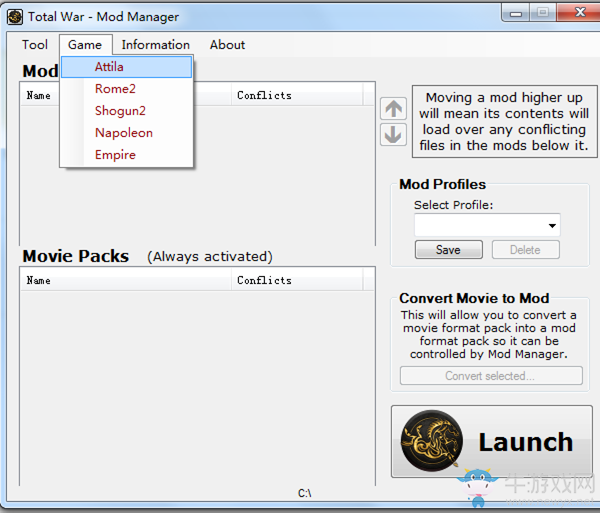Pick Shogun2 from the game list

pyautogui.click(x=126, y=111)
